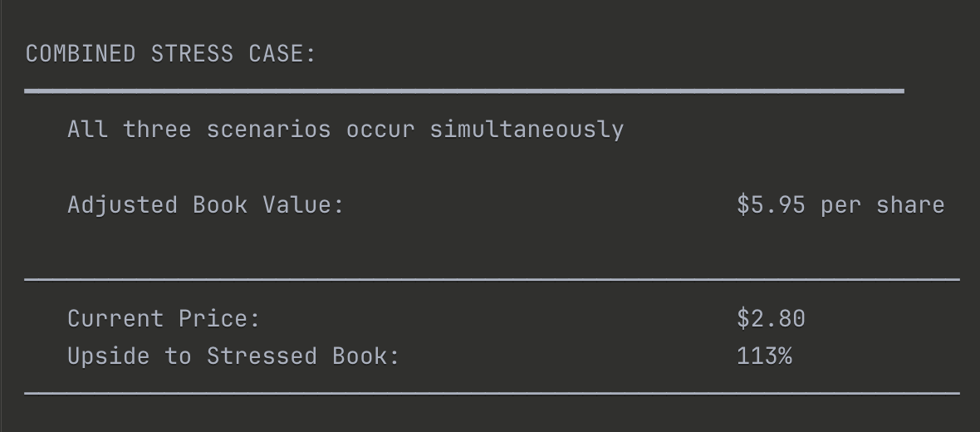
Task: Click the 'Adjusted Book Value:' label
Action: tap(206, 205)
